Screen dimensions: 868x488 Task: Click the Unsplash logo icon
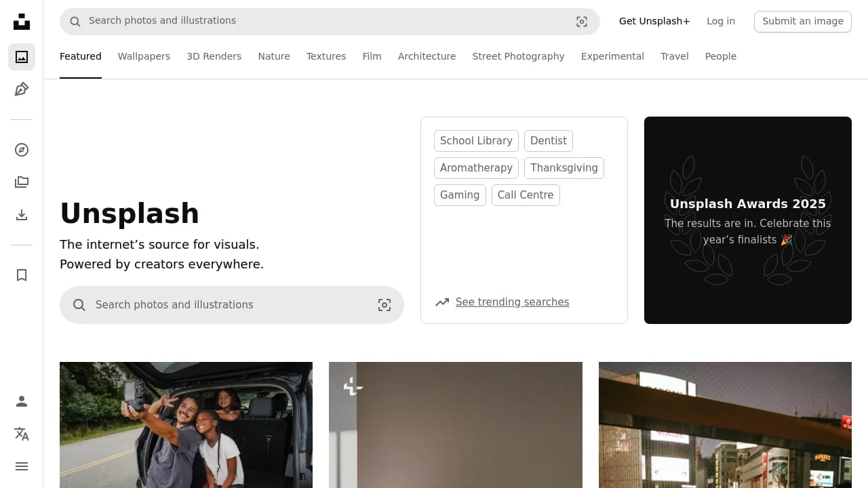21,21
